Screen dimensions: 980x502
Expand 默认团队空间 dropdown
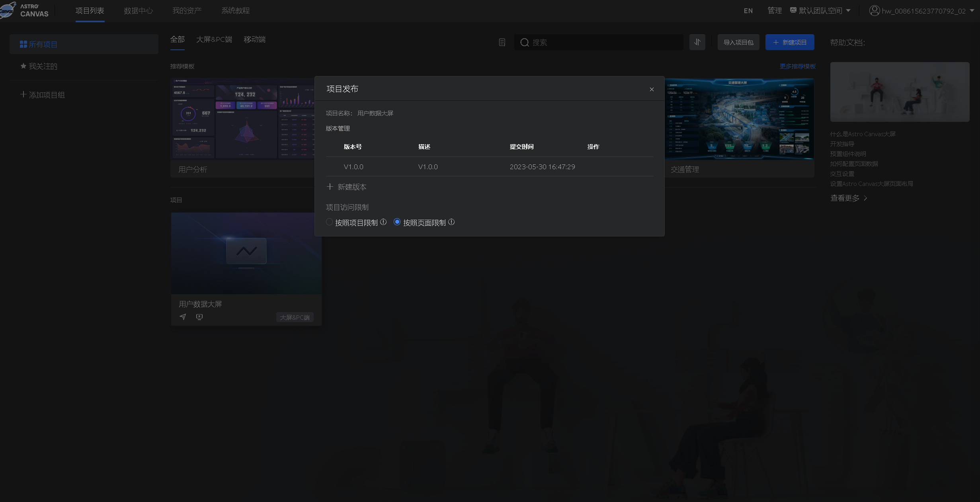pos(848,11)
